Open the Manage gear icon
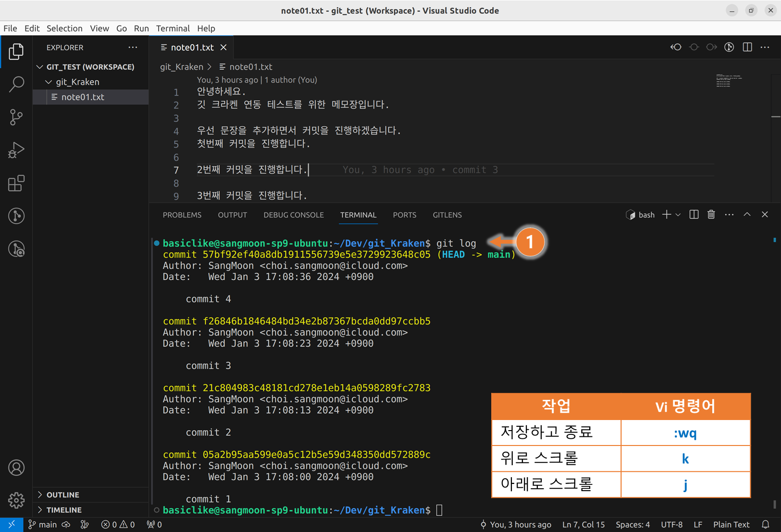The height and width of the screenshot is (532, 781). coord(16,500)
